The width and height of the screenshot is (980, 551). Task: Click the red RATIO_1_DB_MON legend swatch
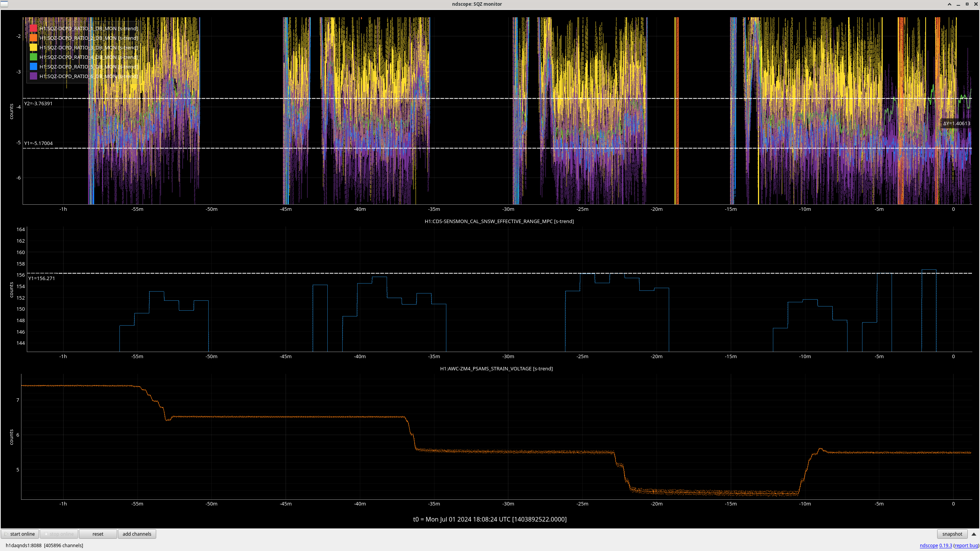point(33,28)
